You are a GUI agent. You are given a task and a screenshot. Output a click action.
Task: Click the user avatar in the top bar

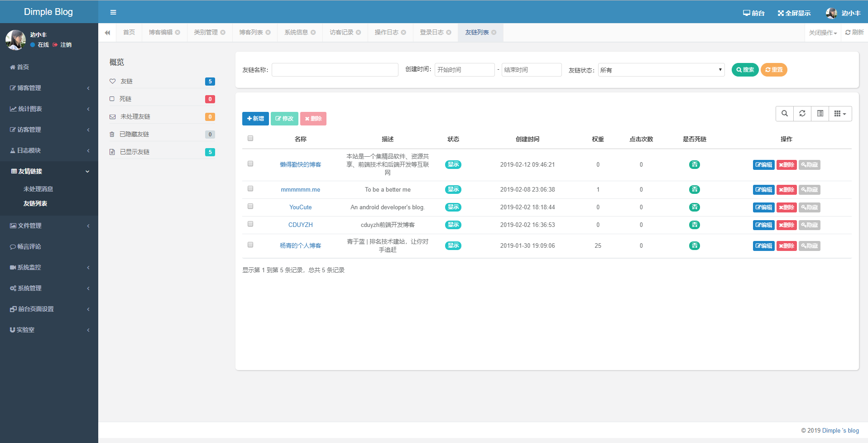click(831, 13)
